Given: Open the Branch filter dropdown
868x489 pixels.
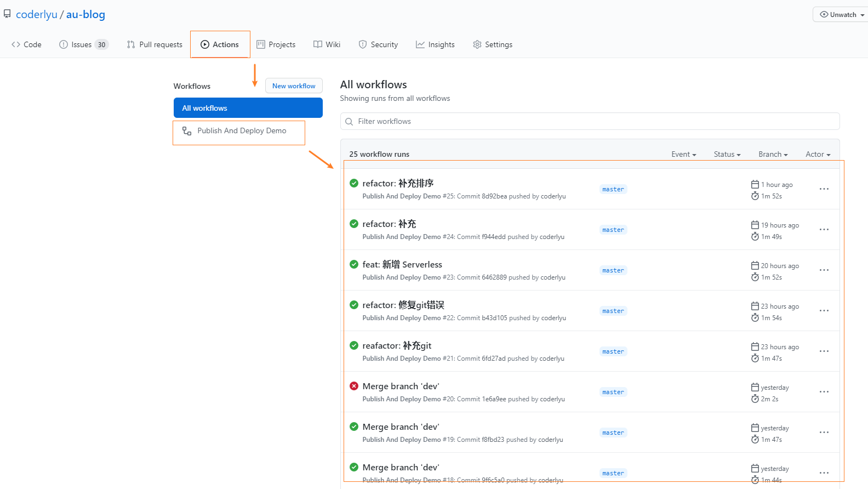Looking at the screenshot, I should 773,155.
